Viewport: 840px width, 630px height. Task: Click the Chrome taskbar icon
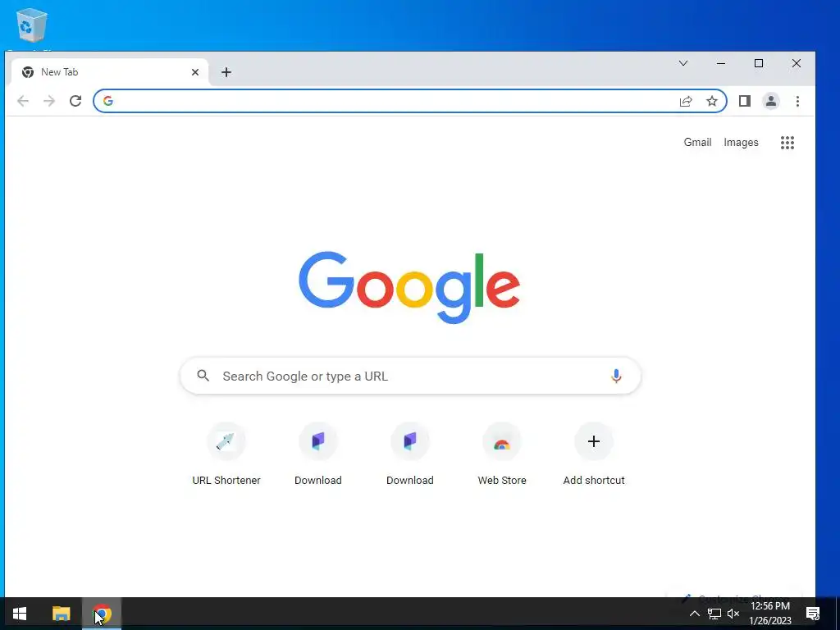coord(102,614)
